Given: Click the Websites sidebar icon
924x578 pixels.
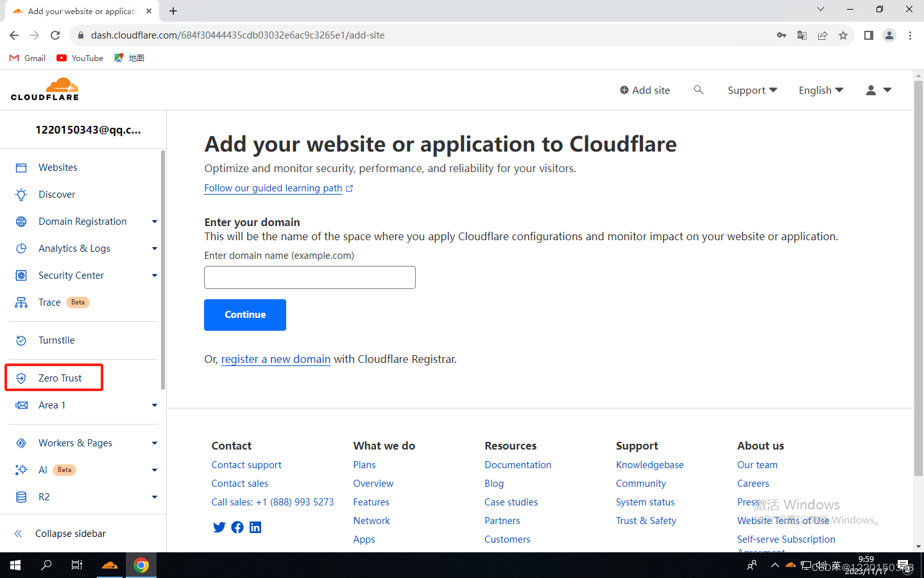Looking at the screenshot, I should (21, 168).
